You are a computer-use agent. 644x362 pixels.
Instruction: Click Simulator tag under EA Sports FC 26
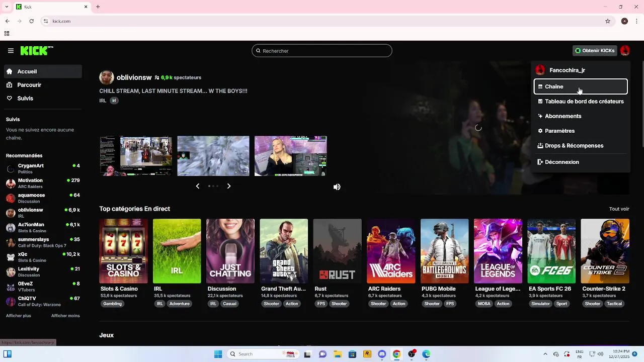click(541, 304)
